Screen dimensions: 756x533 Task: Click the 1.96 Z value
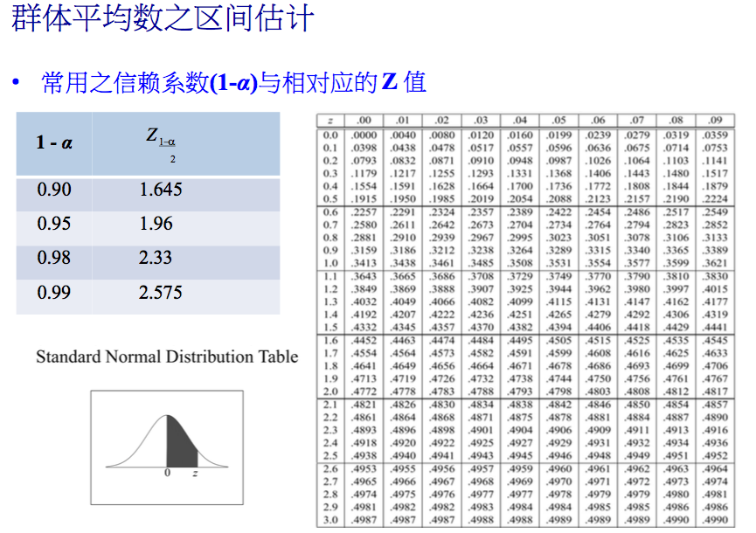point(156,224)
